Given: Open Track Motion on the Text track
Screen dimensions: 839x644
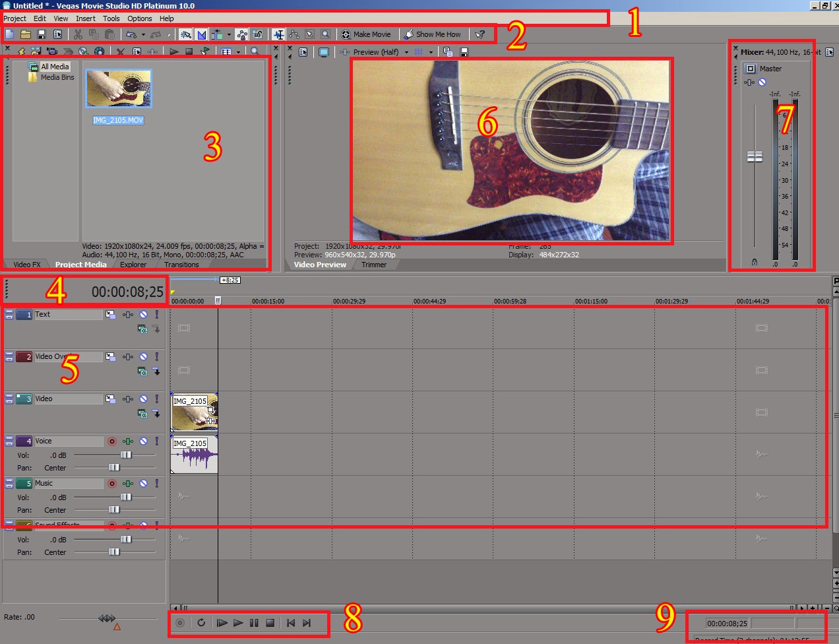Looking at the screenshot, I should tap(109, 314).
